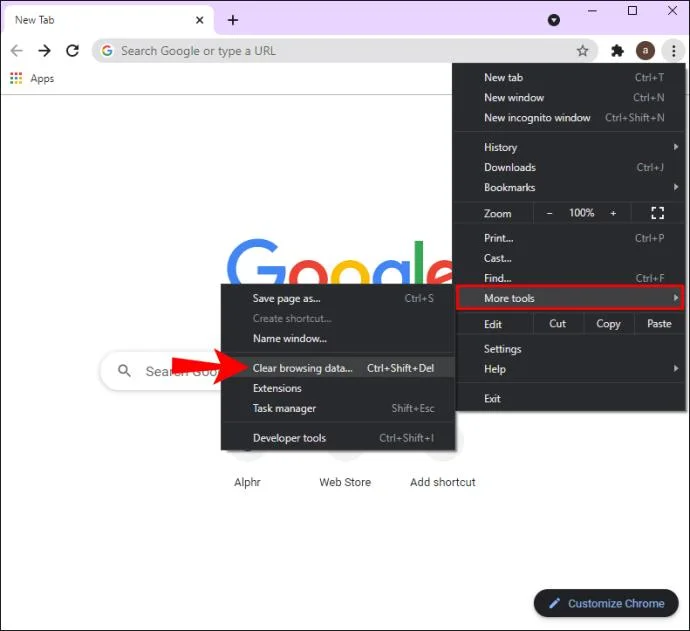Open the Apps grid icon in bookmarks bar
The height and width of the screenshot is (631, 690).
coord(16,78)
